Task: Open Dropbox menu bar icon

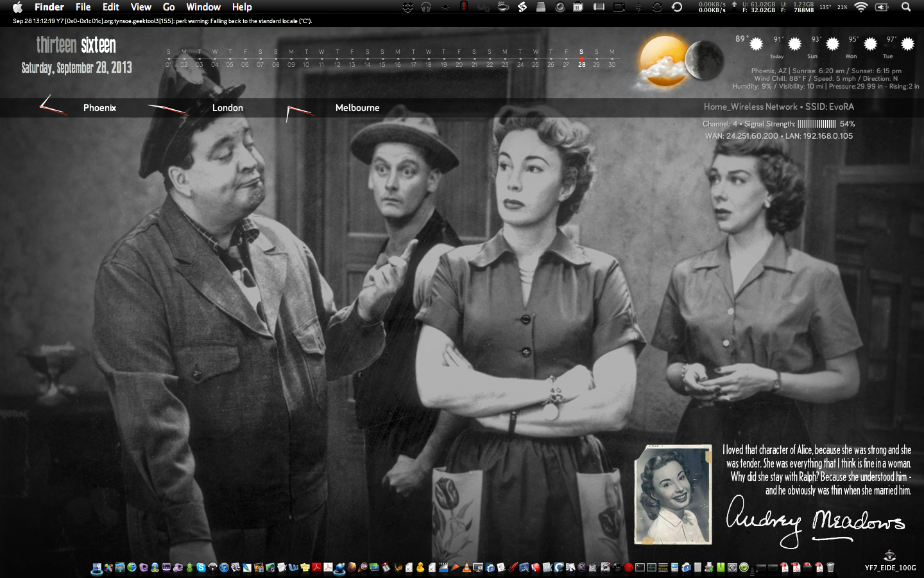Action: coord(407,7)
